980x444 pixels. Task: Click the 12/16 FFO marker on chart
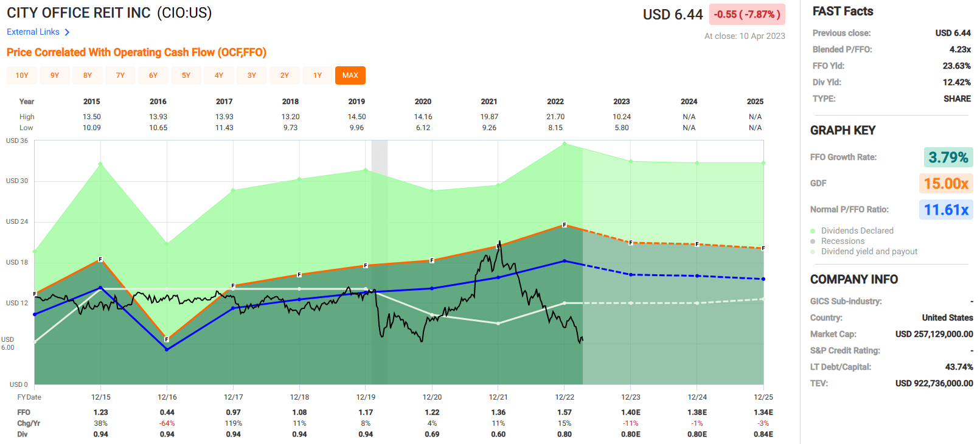167,339
